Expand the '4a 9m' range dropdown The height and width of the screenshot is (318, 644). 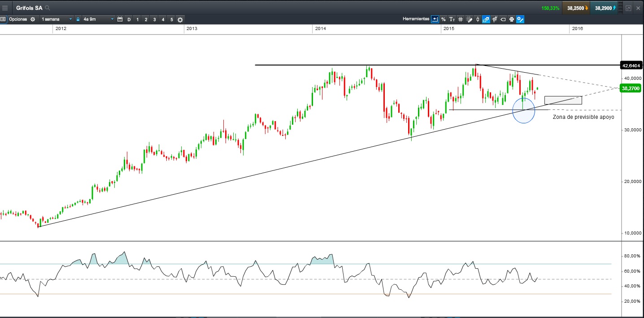pos(98,19)
